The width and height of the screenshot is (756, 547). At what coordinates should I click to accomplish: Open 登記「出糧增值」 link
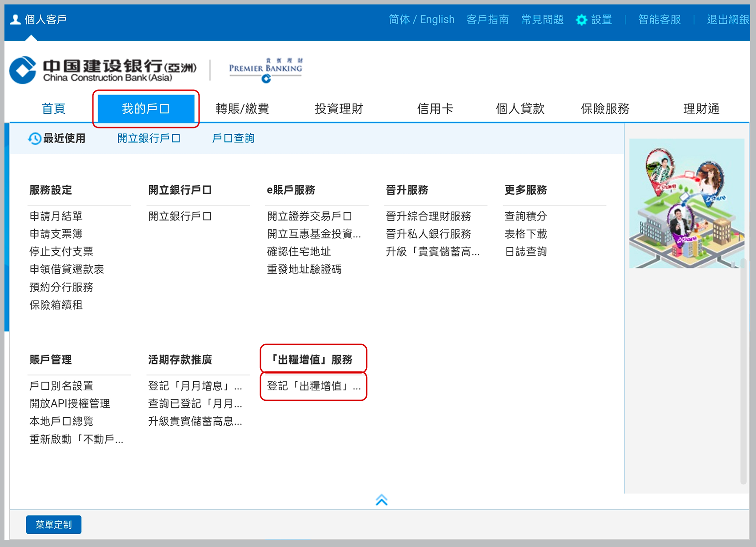click(x=313, y=386)
